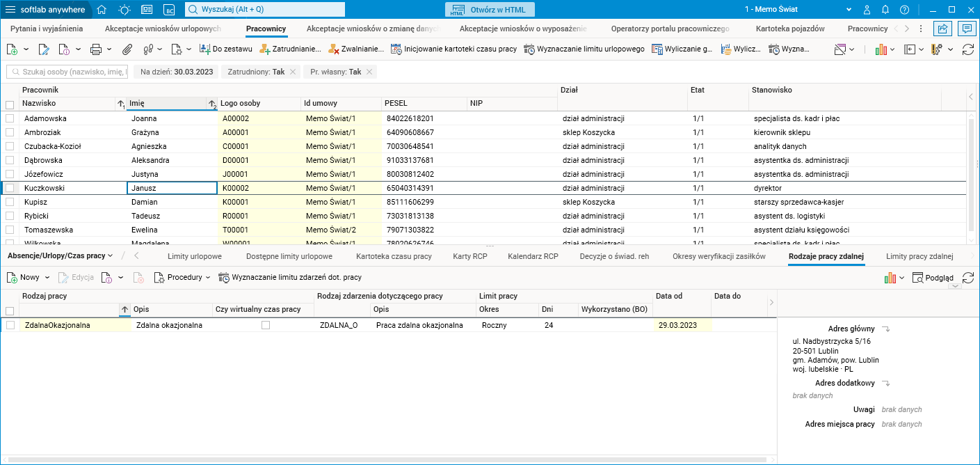Viewport: 980px width, 465px height.
Task: Open the notifications bell icon
Action: 885,10
